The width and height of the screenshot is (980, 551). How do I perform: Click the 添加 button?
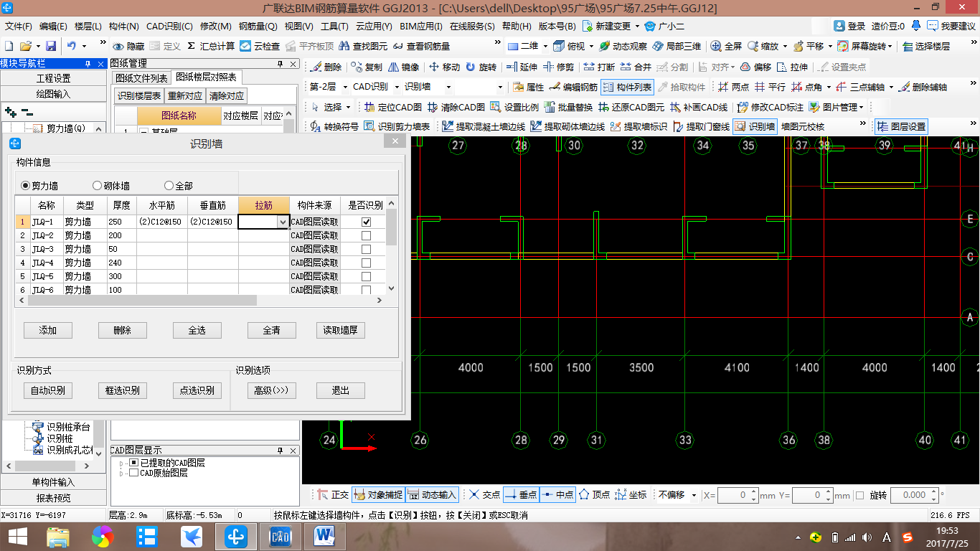point(48,330)
